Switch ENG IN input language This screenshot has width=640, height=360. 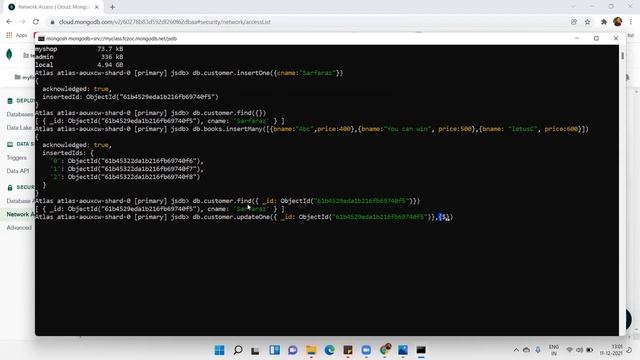click(x=553, y=350)
